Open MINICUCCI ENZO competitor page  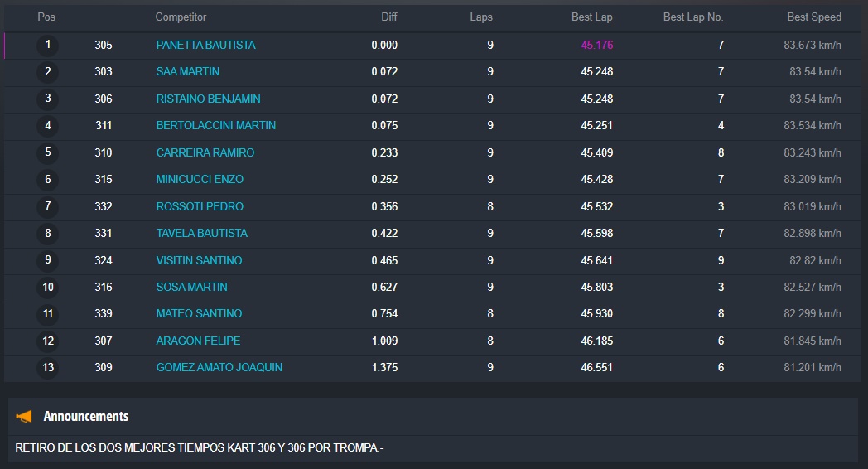tap(200, 180)
